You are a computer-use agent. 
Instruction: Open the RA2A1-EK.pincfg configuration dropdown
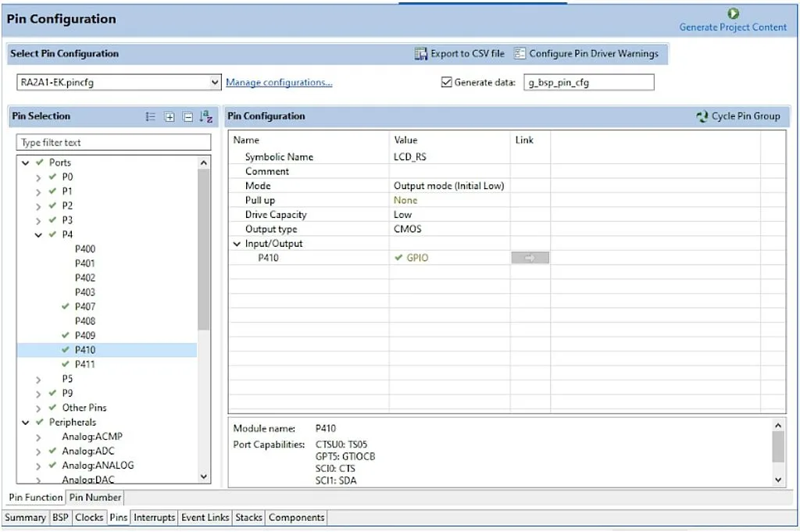tap(215, 82)
